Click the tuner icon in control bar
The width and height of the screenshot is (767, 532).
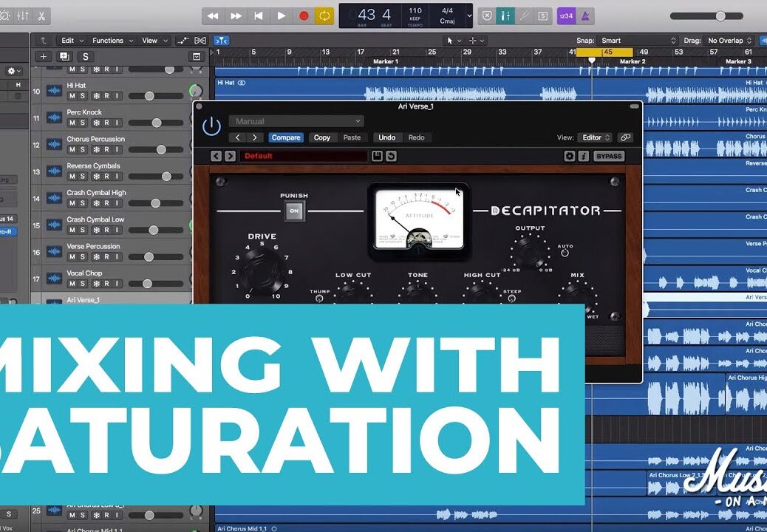524,16
